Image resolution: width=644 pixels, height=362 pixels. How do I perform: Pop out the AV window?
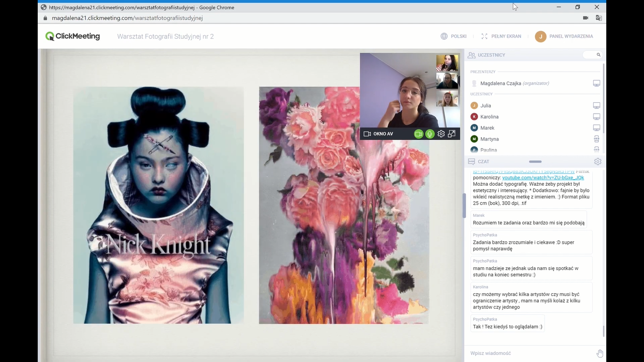coord(452,134)
